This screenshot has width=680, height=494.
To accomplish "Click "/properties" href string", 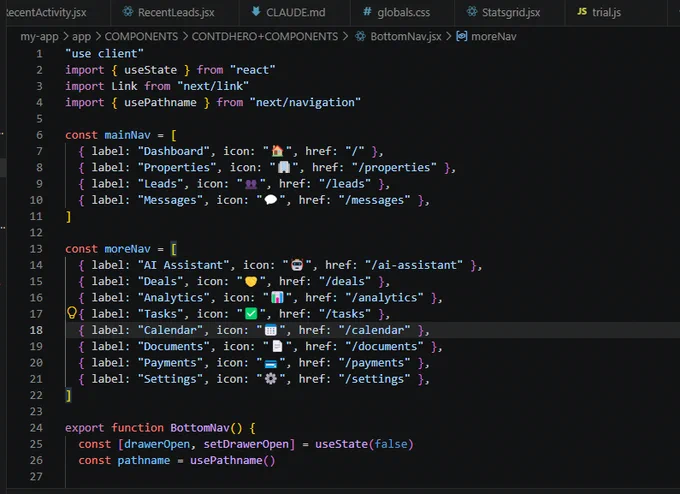I will [394, 167].
